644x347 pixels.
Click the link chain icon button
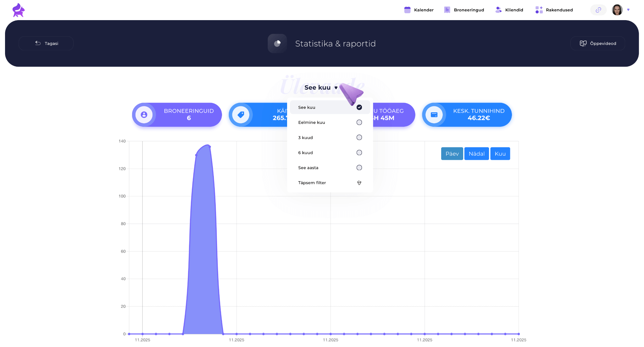(x=598, y=10)
